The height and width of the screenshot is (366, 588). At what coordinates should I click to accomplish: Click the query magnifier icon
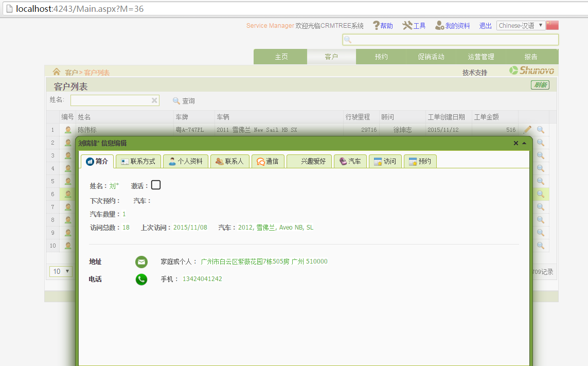click(176, 100)
